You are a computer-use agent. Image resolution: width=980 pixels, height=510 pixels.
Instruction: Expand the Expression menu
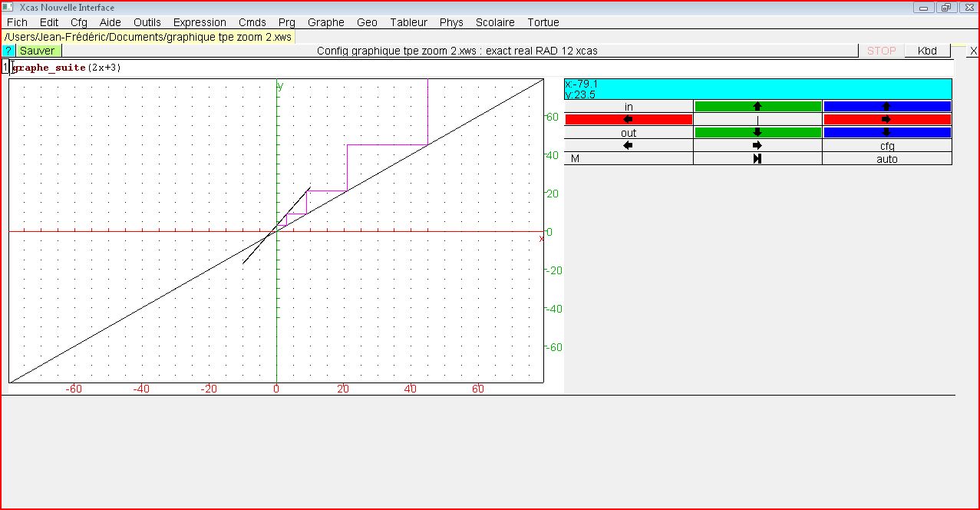tap(200, 22)
